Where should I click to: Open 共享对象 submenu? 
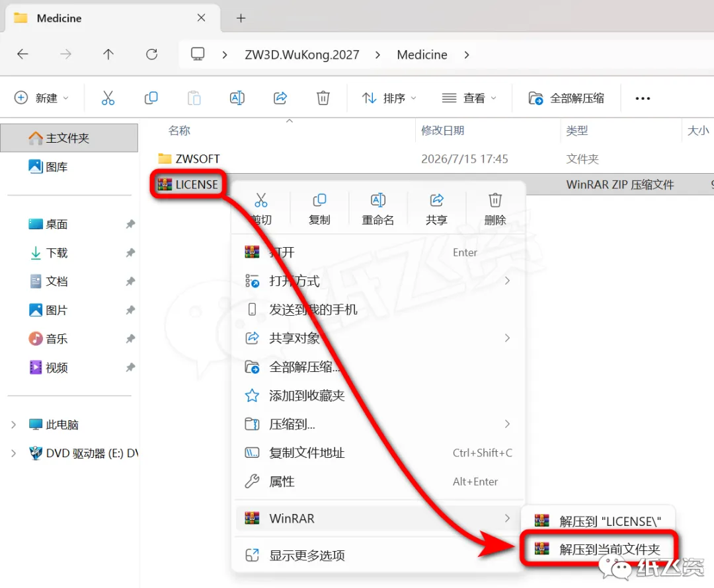point(378,338)
